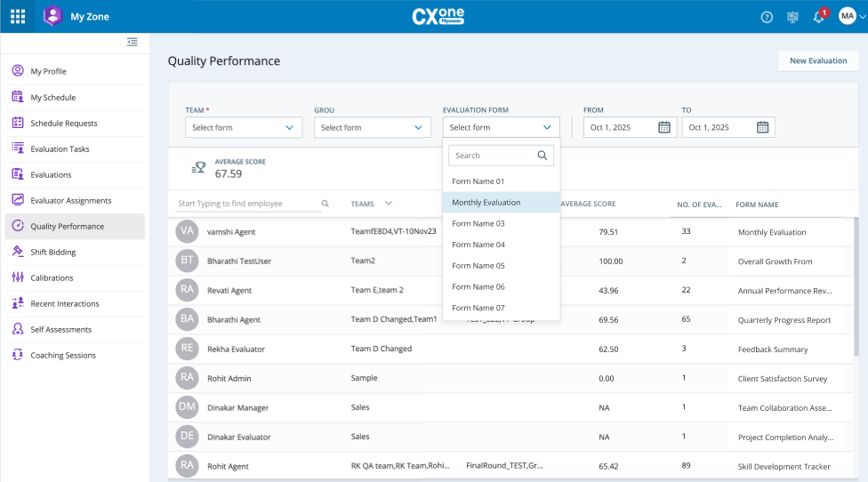Go to Shift Bidding in sidebar
This screenshot has height=482, width=868.
pyautogui.click(x=53, y=253)
